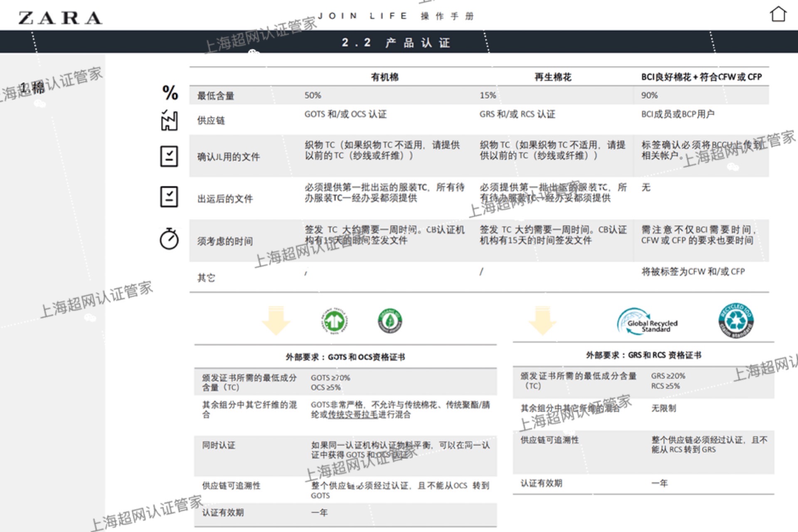Screen dimensions: 798x532
Task: Click OCS ≥5% value
Action: click(x=326, y=387)
